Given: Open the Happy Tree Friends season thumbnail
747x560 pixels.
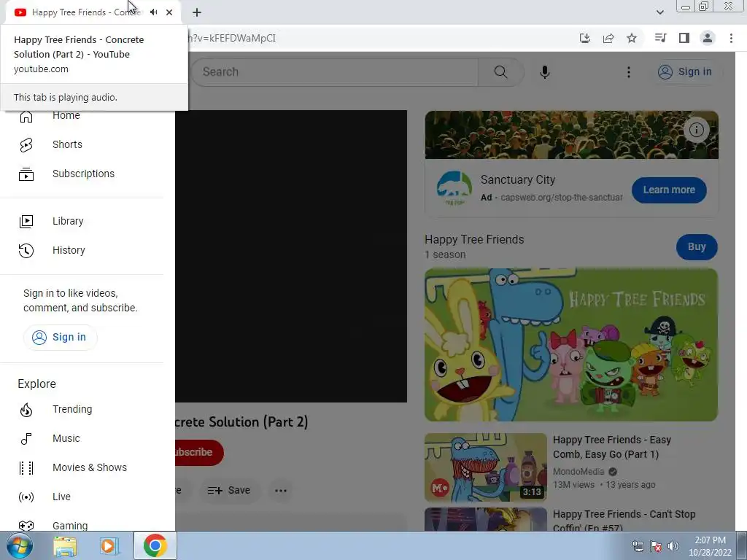Looking at the screenshot, I should [x=570, y=345].
